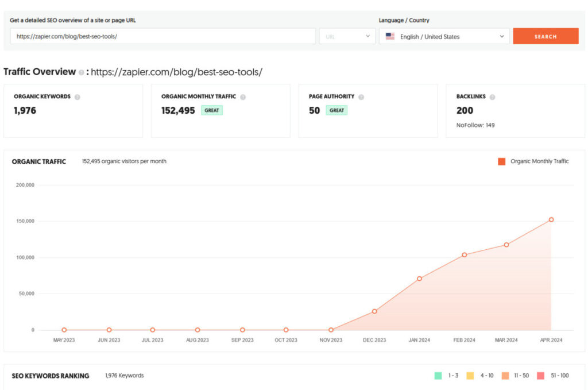
Task: Select the JUN 2023 data point on chart
Action: [x=109, y=330]
